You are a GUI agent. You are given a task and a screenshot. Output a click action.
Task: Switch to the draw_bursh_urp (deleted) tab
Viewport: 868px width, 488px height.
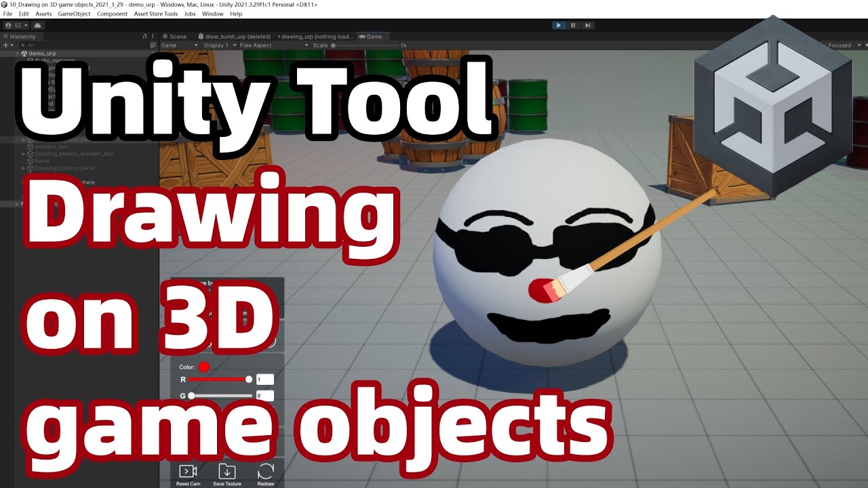tap(235, 37)
